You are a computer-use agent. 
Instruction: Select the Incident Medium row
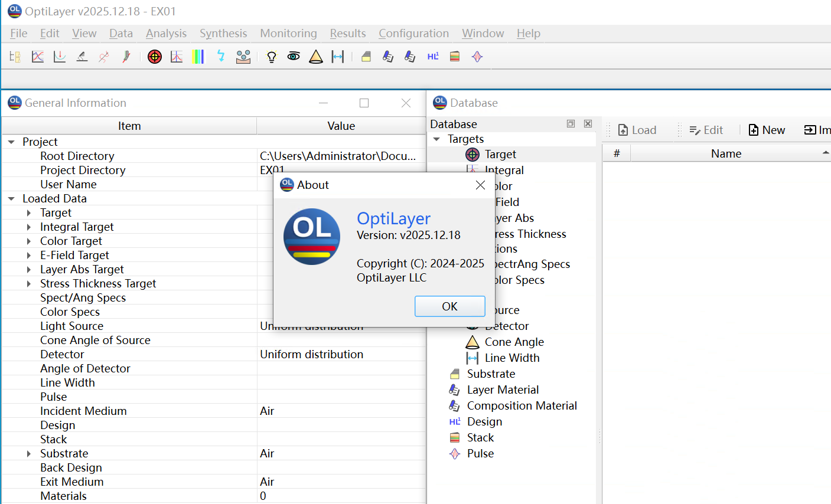pos(214,411)
